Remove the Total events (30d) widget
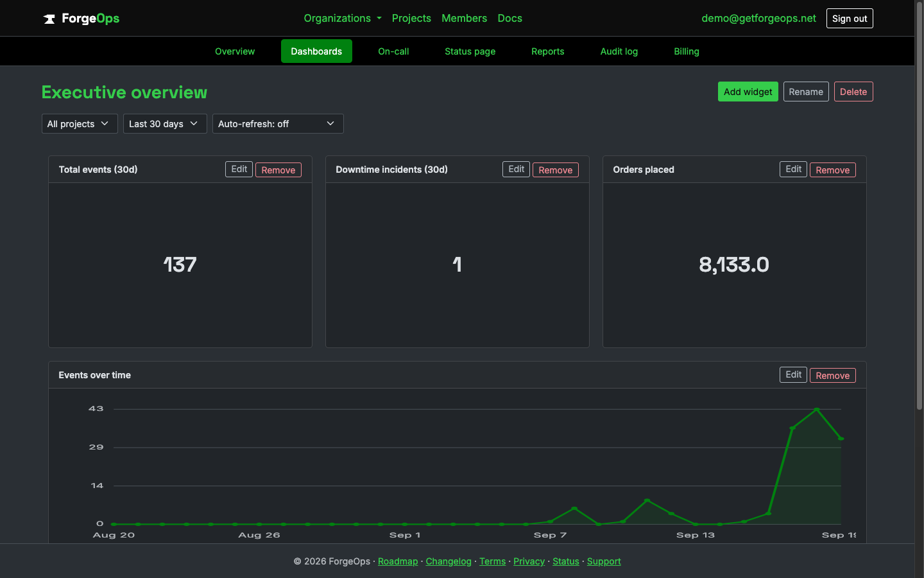Viewport: 924px width, 578px height. pyautogui.click(x=278, y=170)
